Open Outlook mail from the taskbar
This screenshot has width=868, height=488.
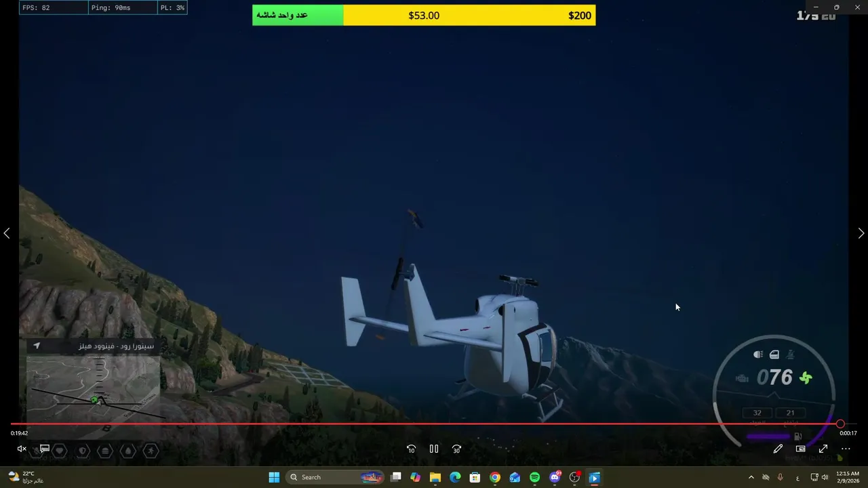[515, 477]
